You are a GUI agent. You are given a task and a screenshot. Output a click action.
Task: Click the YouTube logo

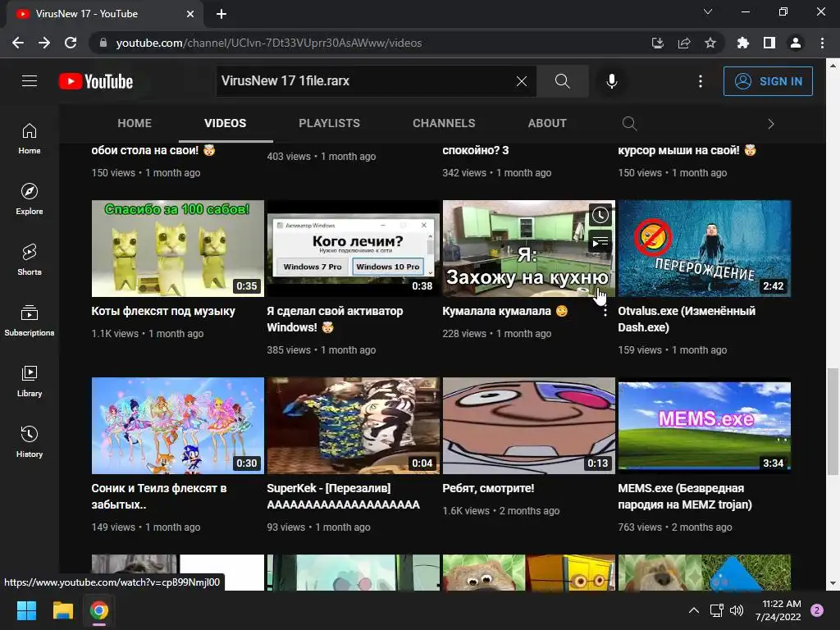coord(96,81)
